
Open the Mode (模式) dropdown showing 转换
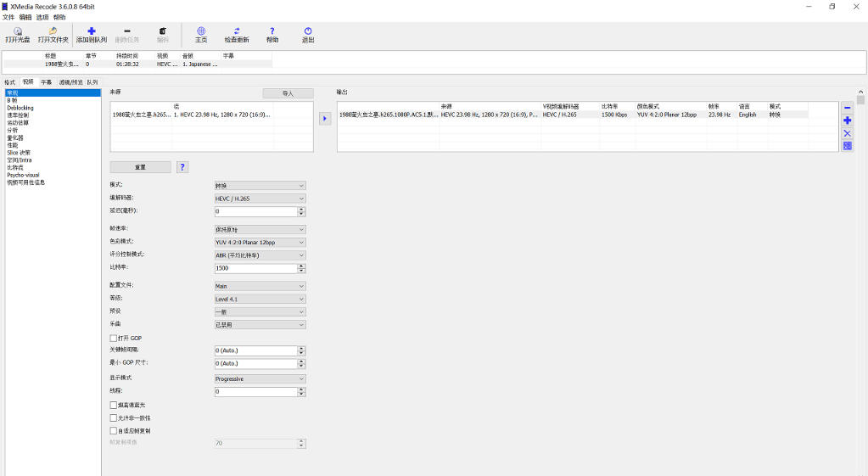260,186
